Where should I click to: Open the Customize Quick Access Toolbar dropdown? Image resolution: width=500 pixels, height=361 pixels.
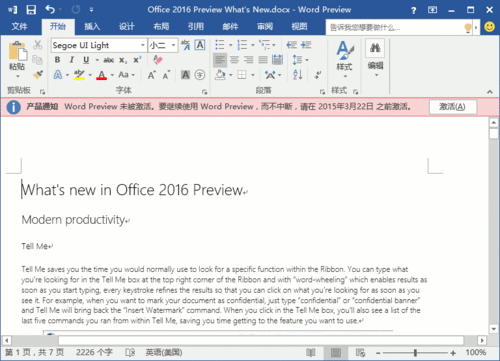[x=91, y=10]
